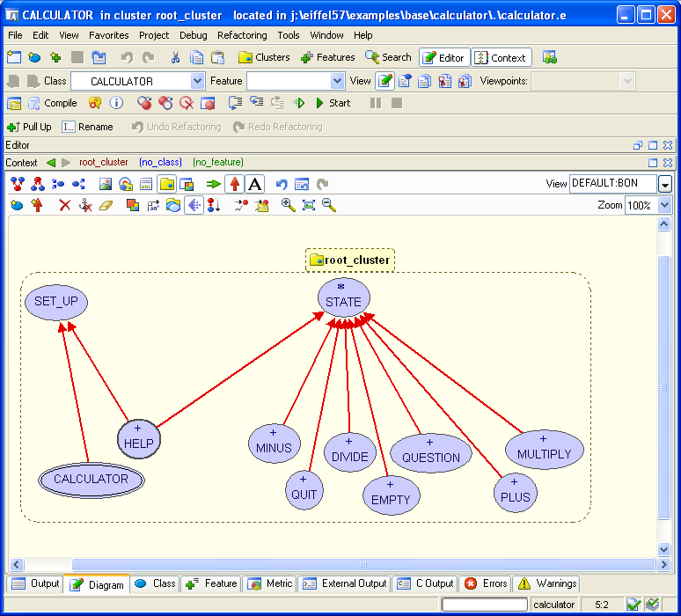Image resolution: width=681 pixels, height=616 pixels.
Task: Open the Class name dropdown showing CALCULATOR
Action: coord(198,81)
